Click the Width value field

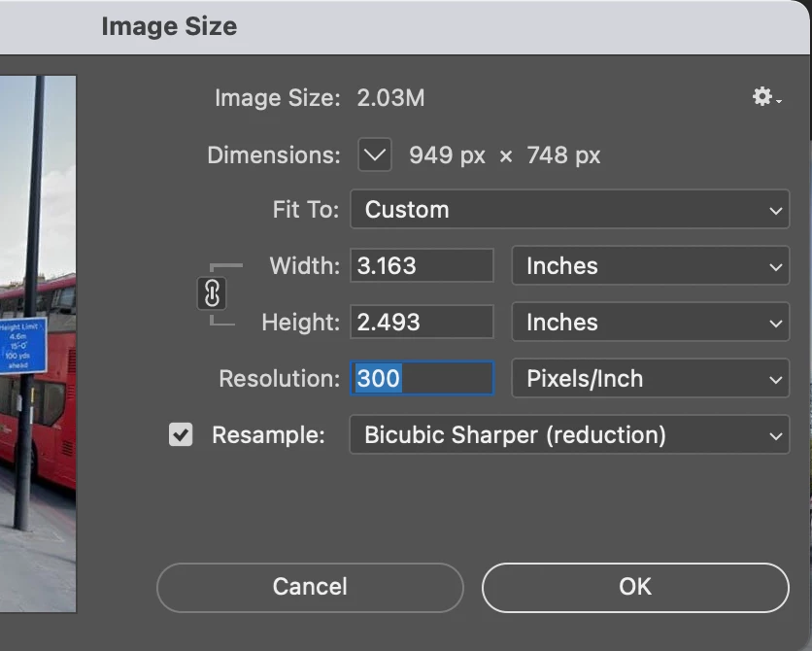(x=422, y=266)
